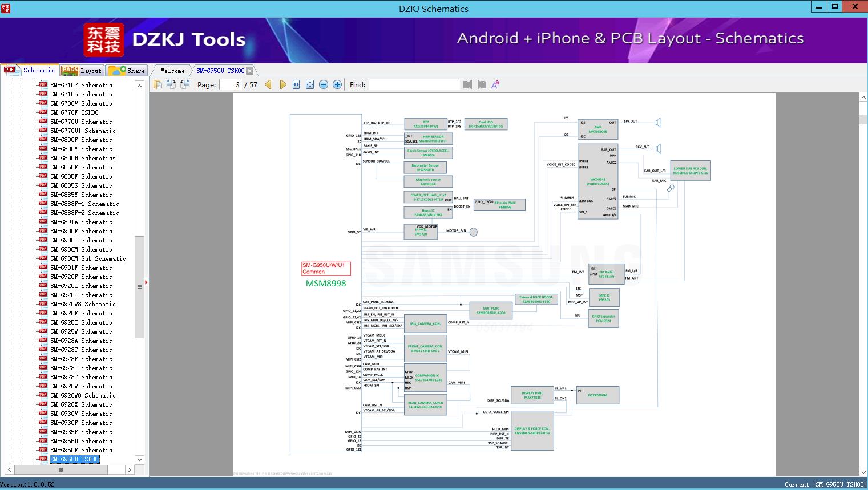
Task: Select SM-G770U1 Schematic tree item
Action: (x=83, y=131)
